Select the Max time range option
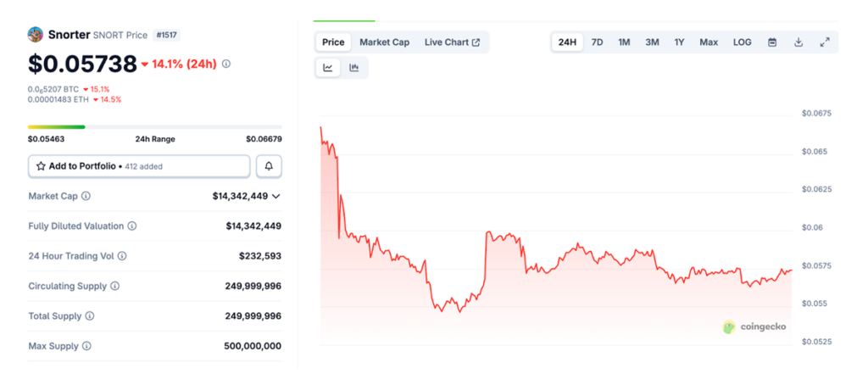This screenshot has height=379, width=868. [x=709, y=42]
